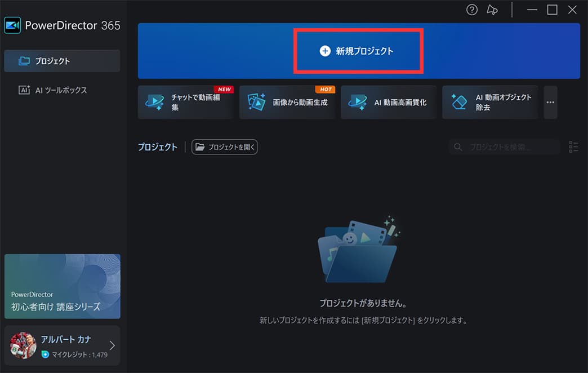Maximize the PowerDirector window
Image resolution: width=588 pixels, height=373 pixels.
tap(552, 10)
